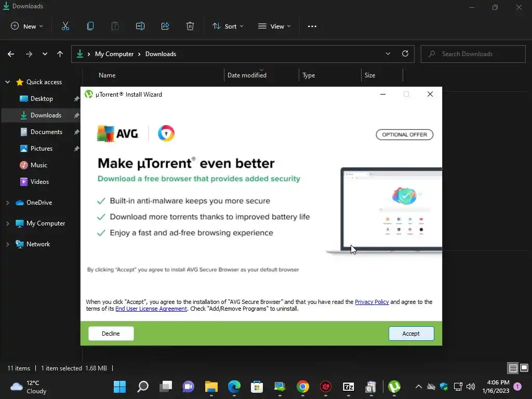
Task: Open the New item dropdown
Action: pos(27,26)
